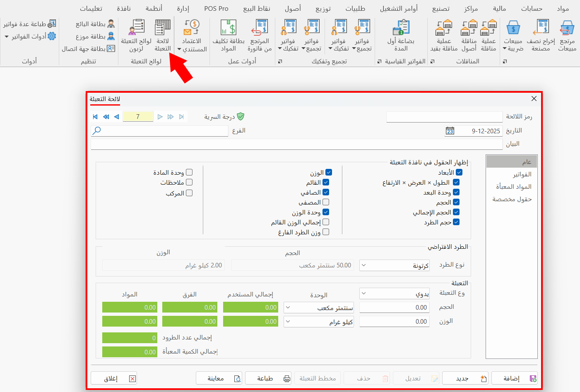
Task: Click the جديد button
Action: tap(465, 378)
